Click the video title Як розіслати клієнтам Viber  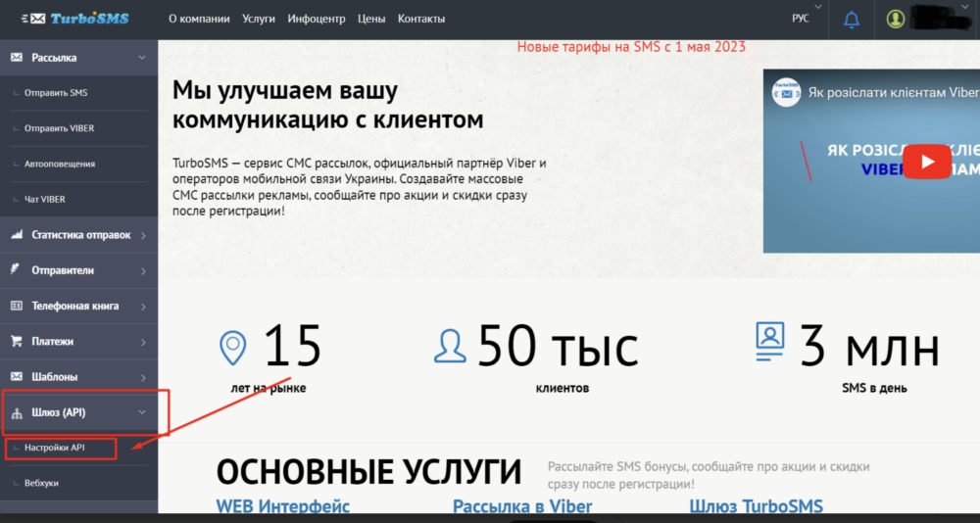(893, 92)
